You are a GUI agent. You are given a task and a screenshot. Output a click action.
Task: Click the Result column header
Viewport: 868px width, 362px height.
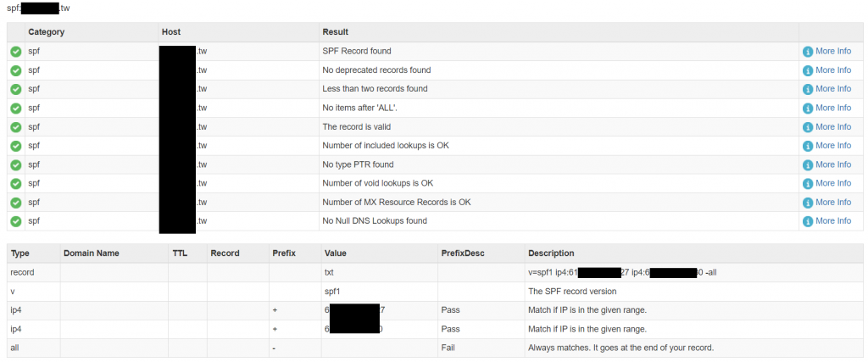[x=336, y=32]
